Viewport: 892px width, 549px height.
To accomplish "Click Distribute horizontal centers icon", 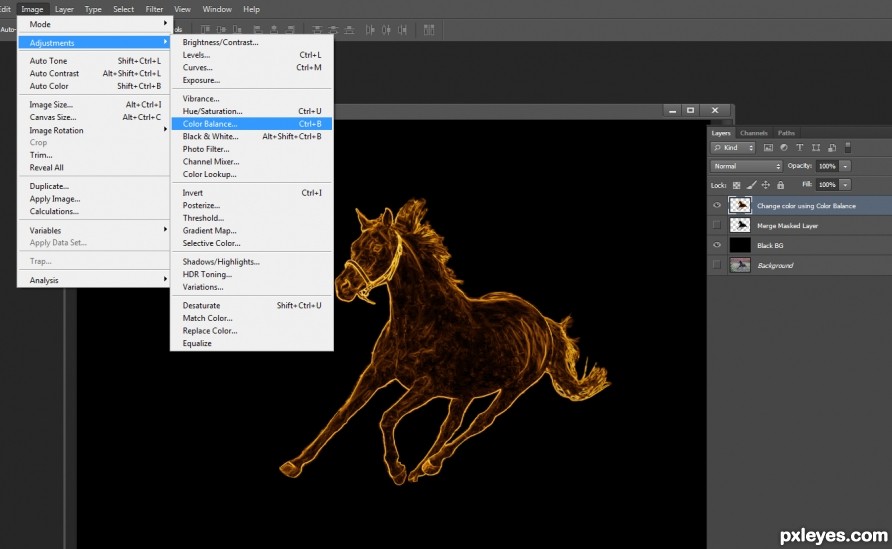I will [386, 30].
